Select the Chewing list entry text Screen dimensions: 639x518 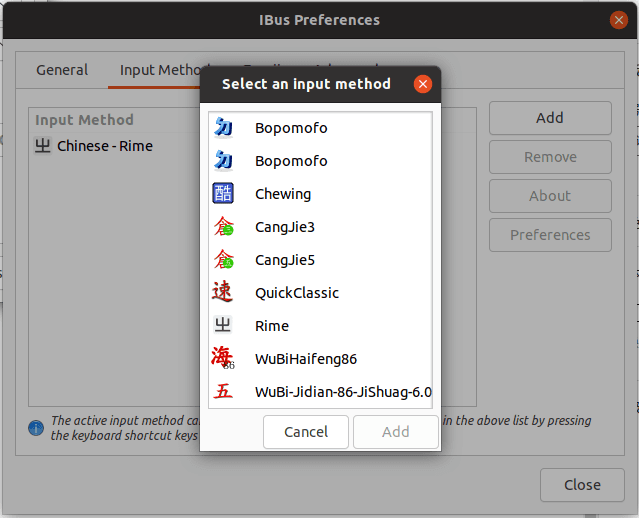(x=283, y=194)
